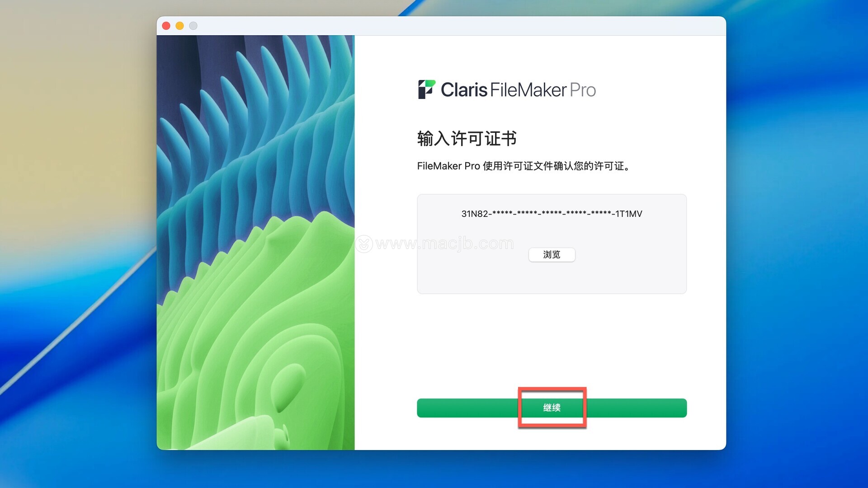Minimize the window using yellow button
The width and height of the screenshot is (868, 488).
point(179,26)
